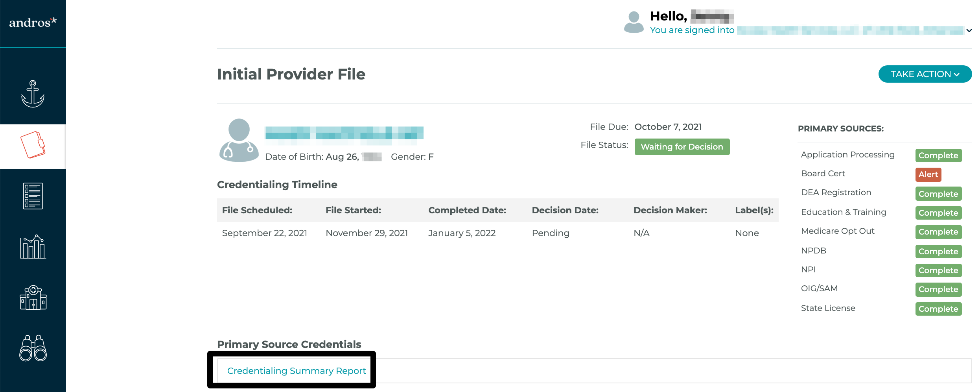Viewport: 980px width, 392px height.
Task: Expand the signed-in account chevron
Action: [x=969, y=30]
